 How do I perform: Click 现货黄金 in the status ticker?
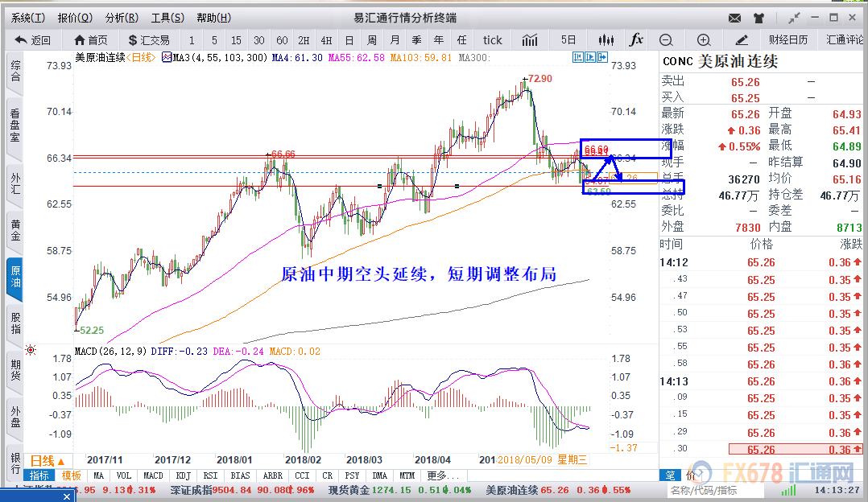point(349,491)
